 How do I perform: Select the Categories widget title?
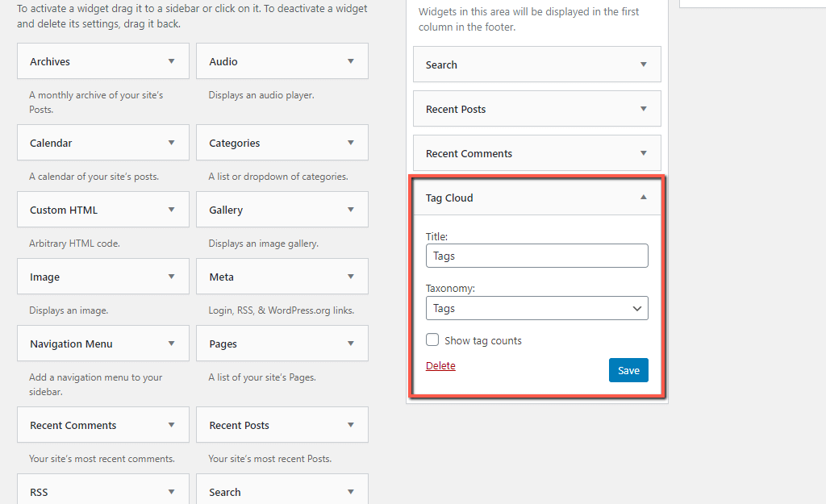235,144
